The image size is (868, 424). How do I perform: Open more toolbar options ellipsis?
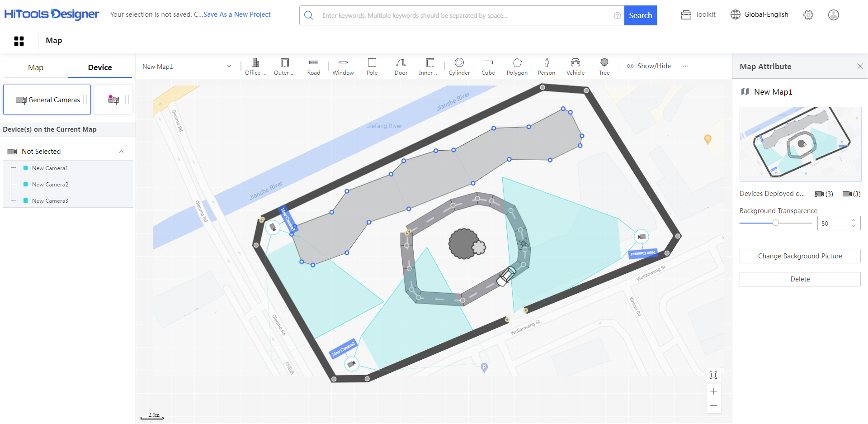[x=685, y=66]
